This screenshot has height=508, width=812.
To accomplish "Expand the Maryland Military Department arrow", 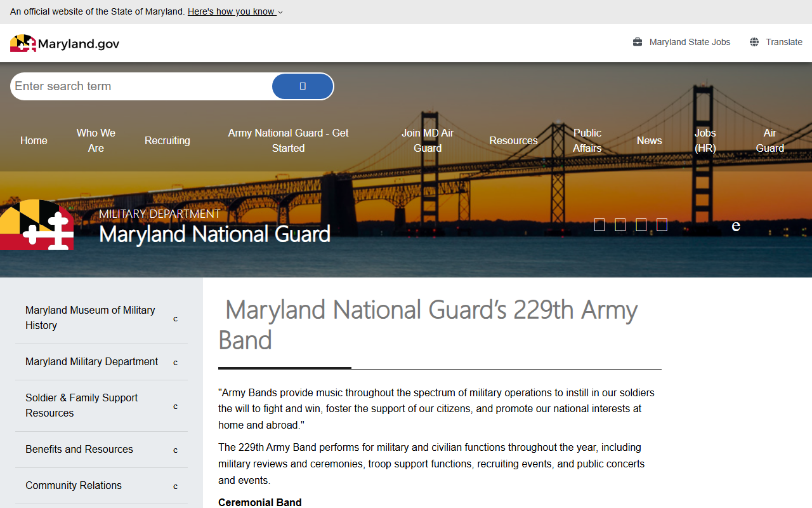I will click(176, 362).
